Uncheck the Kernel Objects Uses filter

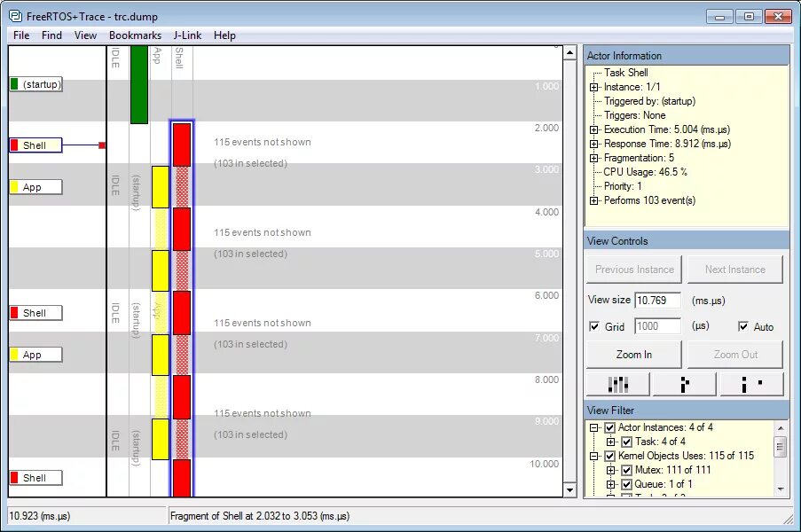(x=609, y=456)
